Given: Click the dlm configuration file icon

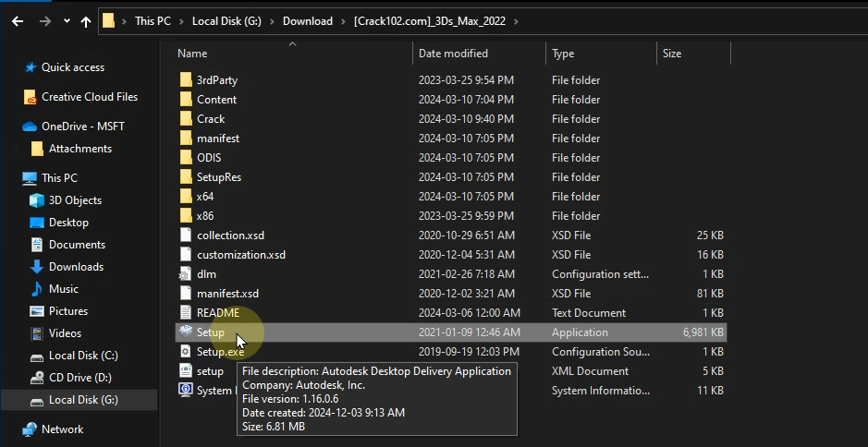Looking at the screenshot, I should click(x=185, y=274).
